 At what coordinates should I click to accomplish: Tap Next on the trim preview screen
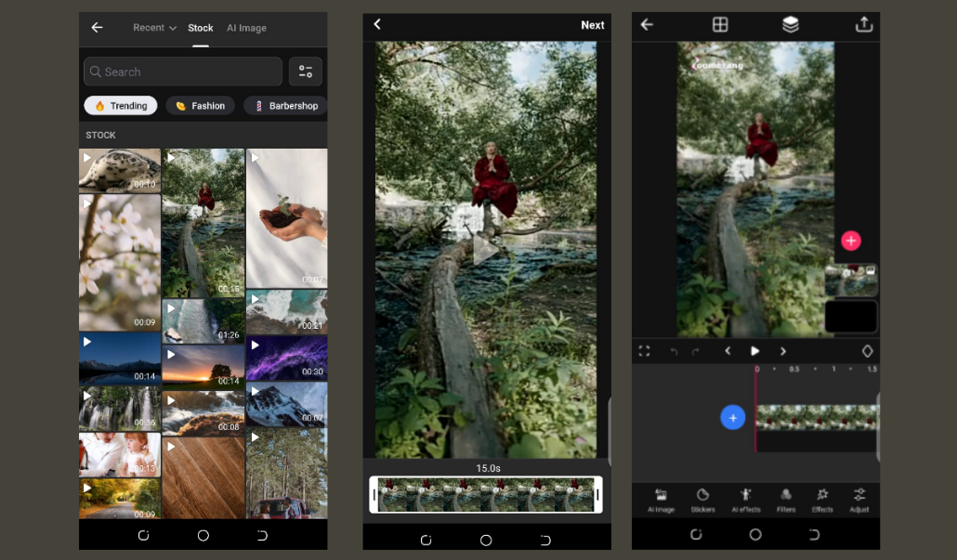click(592, 25)
